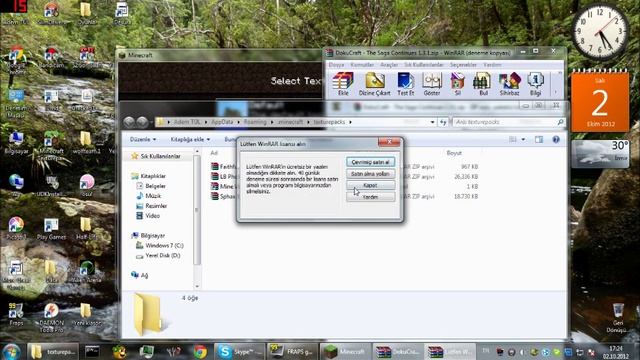Viewport: 640px width, 360px height.
Task: Click the Sihirbaz (Wizard) icon in WinRAR
Action: pos(509,84)
